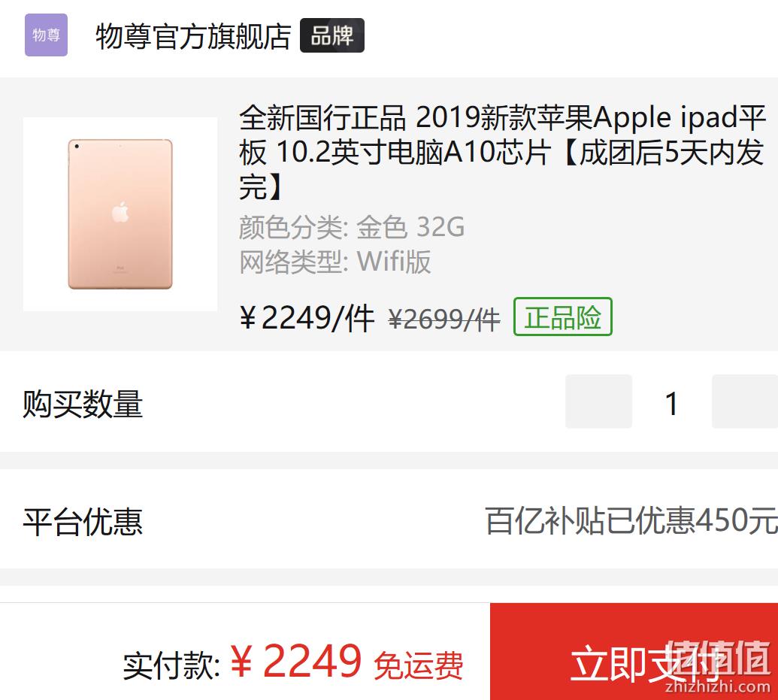Decrease purchase quantity with minus button

click(x=598, y=402)
